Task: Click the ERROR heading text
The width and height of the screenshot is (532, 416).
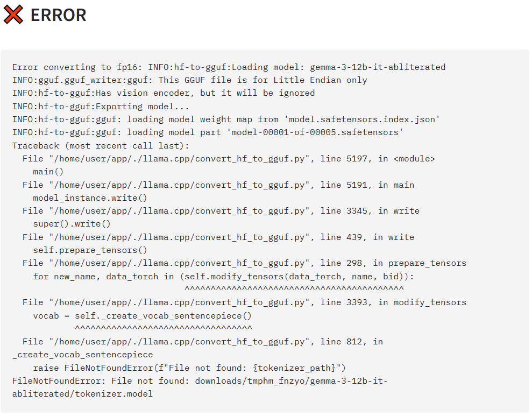Action: click(x=58, y=15)
